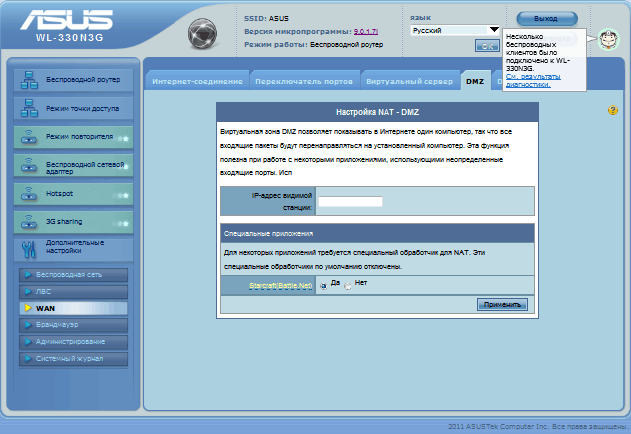
Task: Select the Нет radio button for Starcraft
Action: [348, 286]
